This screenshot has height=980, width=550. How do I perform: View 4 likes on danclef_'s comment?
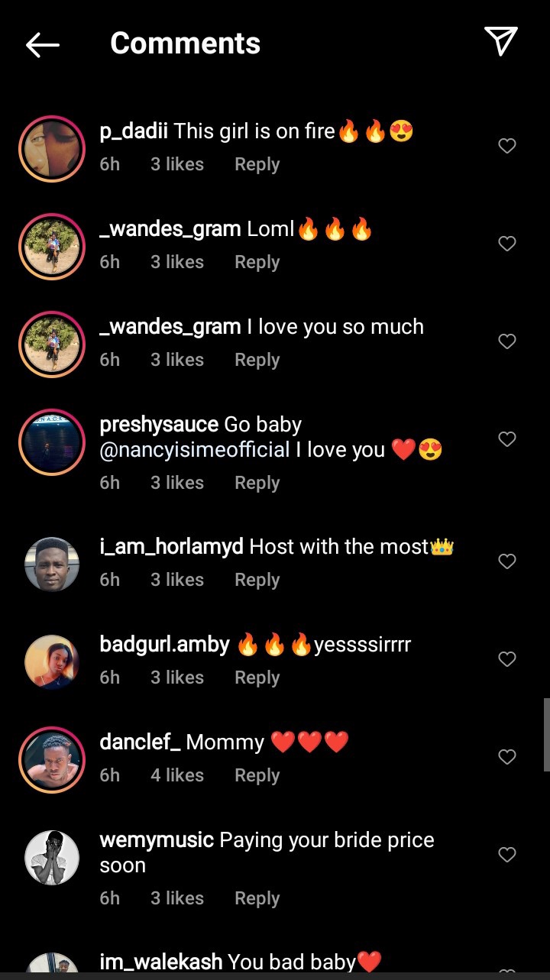(177, 775)
